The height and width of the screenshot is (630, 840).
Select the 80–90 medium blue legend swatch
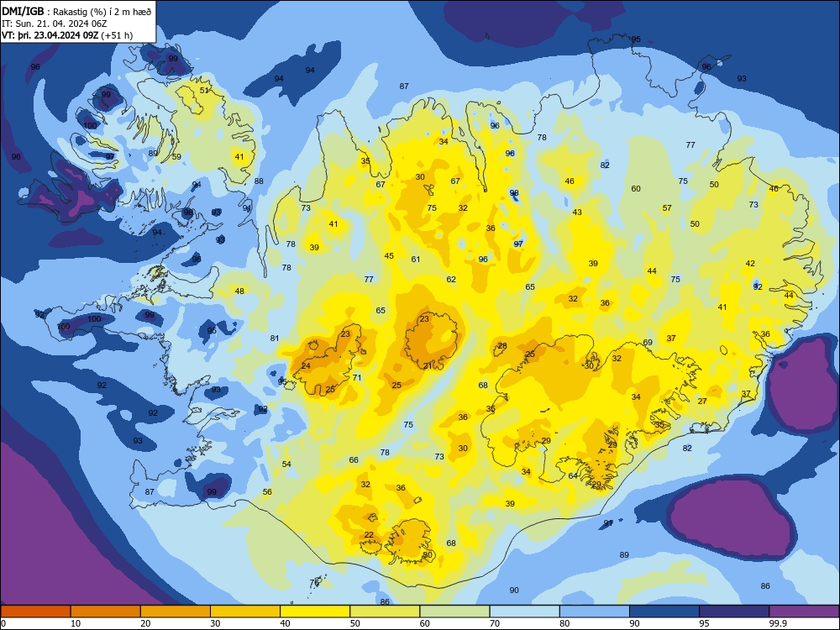pyautogui.click(x=595, y=612)
